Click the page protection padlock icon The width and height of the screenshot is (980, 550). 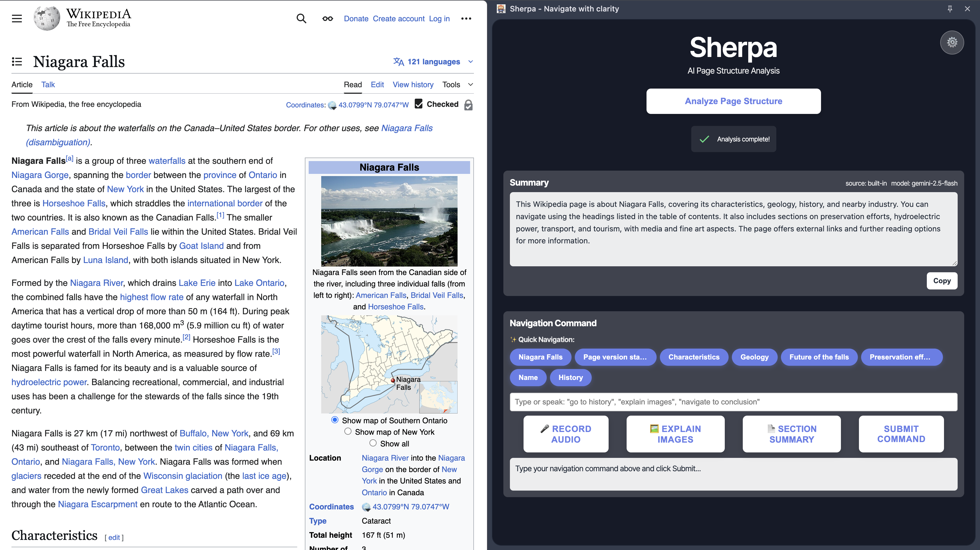coord(468,105)
